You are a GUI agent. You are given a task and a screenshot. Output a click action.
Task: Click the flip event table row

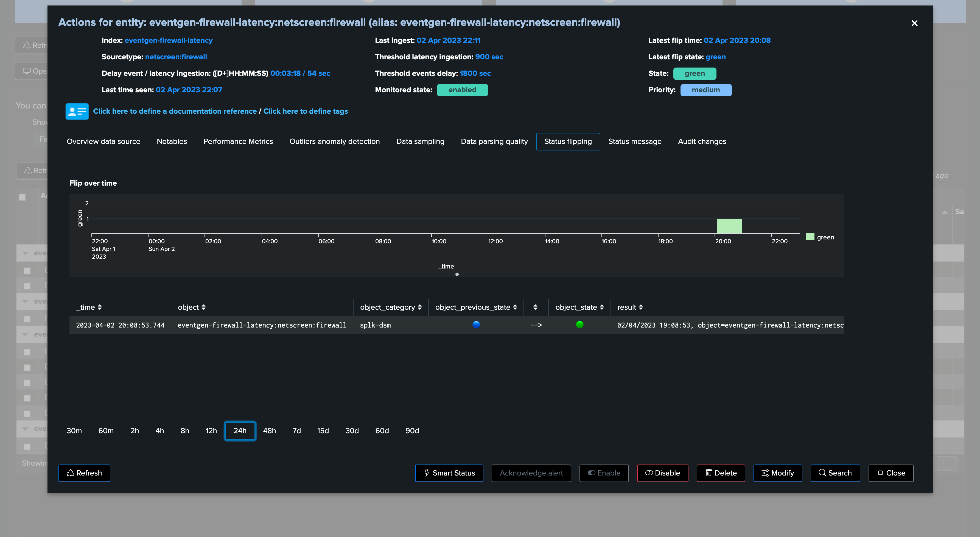457,325
